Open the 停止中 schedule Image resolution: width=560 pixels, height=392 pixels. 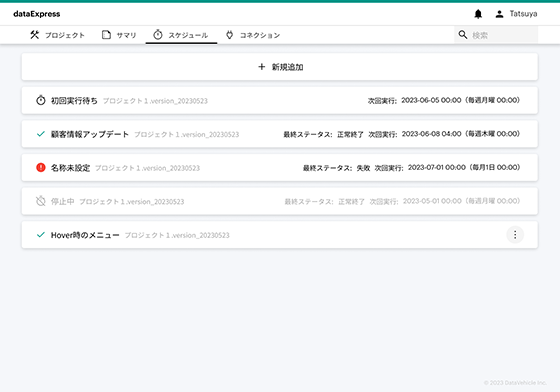tap(280, 201)
